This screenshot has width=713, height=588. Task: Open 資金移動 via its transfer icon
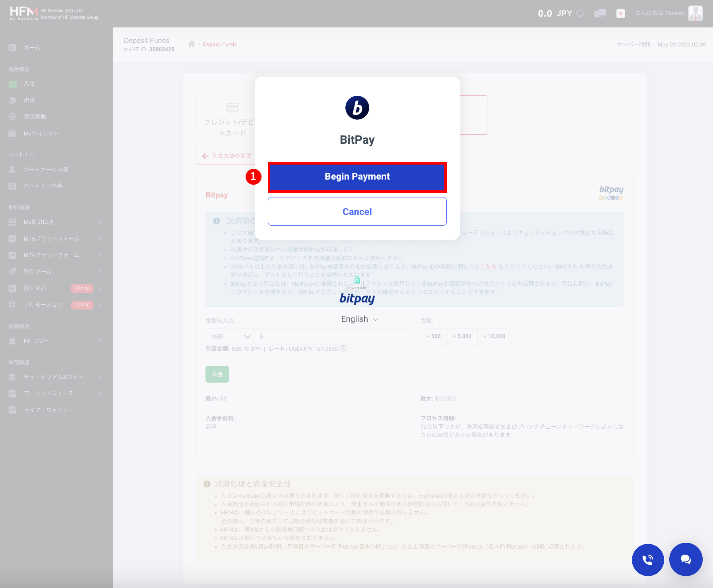13,116
